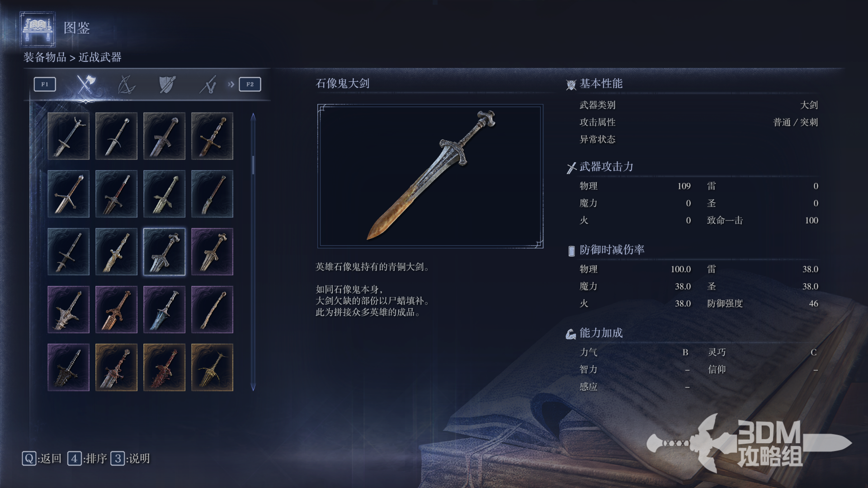The height and width of the screenshot is (488, 868).
Task: Click the F2 next category button
Action: click(250, 84)
